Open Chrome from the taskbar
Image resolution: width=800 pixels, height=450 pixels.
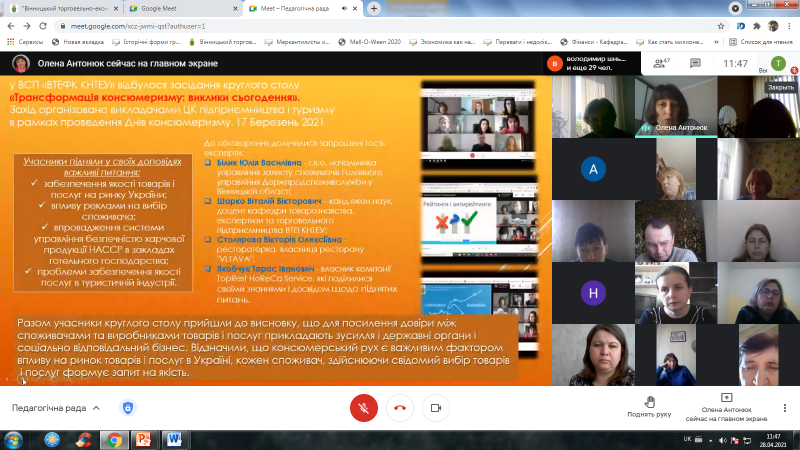click(x=114, y=440)
